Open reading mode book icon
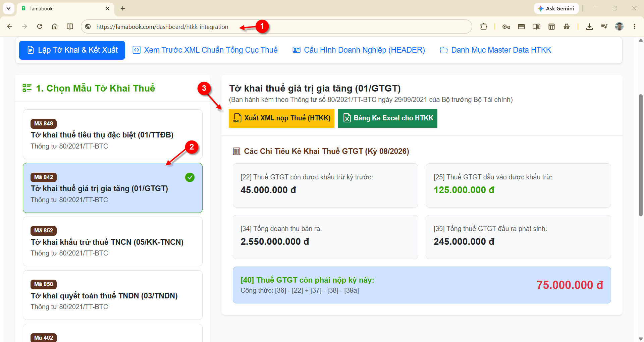 [536, 26]
